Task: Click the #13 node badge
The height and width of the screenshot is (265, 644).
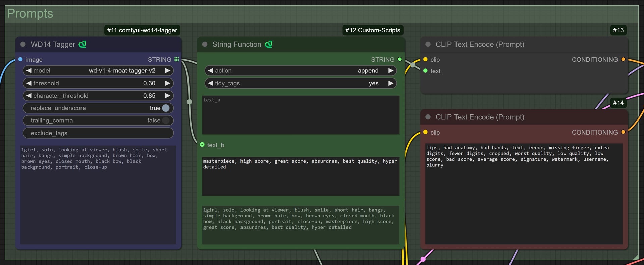Action: click(618, 30)
